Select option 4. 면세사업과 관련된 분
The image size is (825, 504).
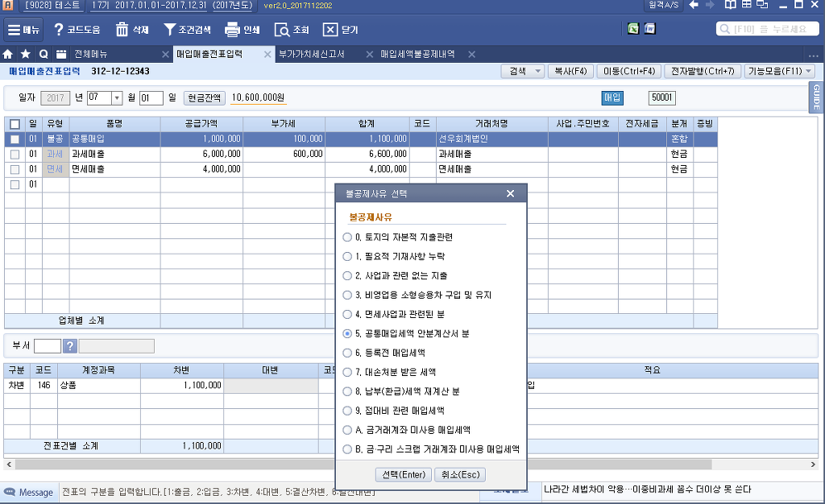347,314
